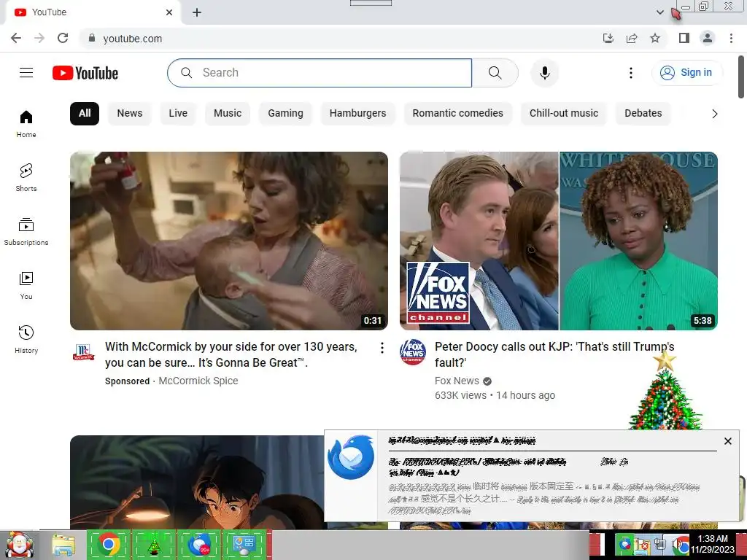The width and height of the screenshot is (747, 560).
Task: View site information lock icon
Action: pyautogui.click(x=92, y=38)
